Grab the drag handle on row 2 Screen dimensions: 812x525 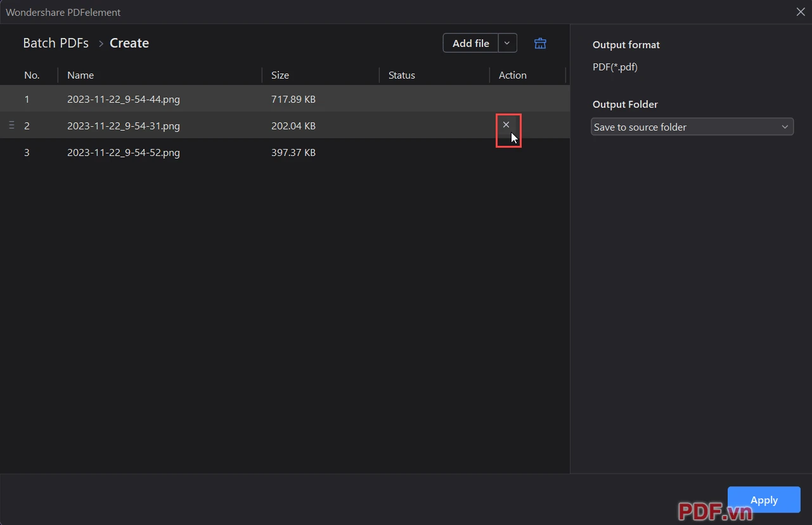(11, 126)
